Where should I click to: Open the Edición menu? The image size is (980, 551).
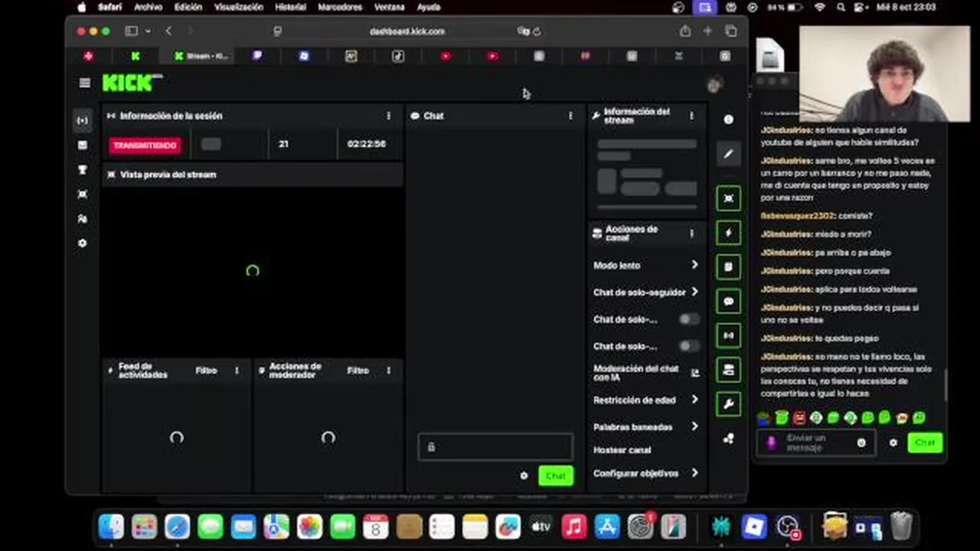coord(188,7)
